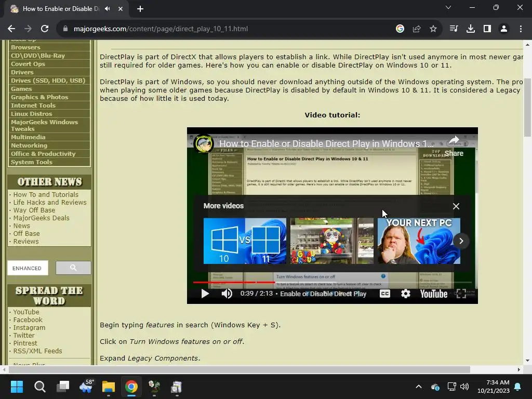This screenshot has width=532, height=399.
Task: Open the Internet Tools category
Action: click(x=33, y=105)
